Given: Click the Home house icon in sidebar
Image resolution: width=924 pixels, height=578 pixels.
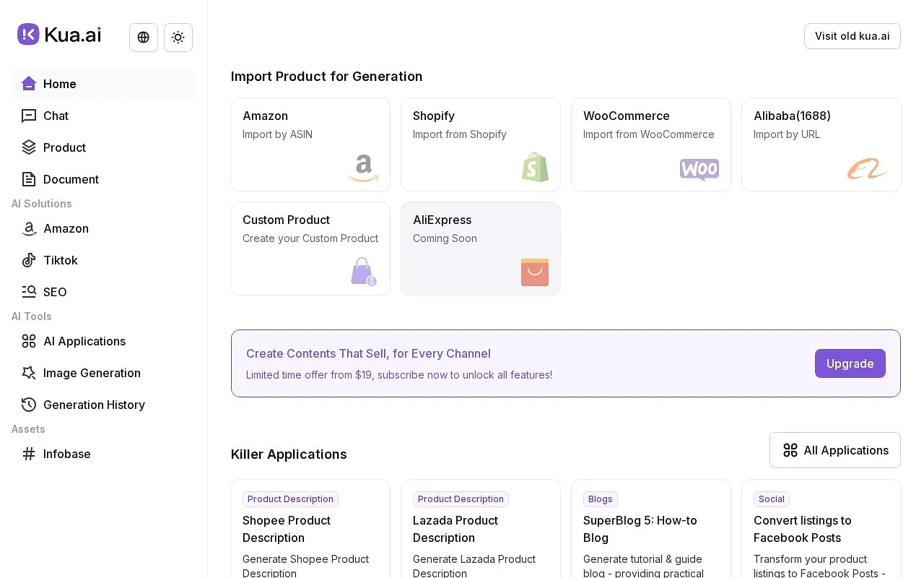Looking at the screenshot, I should click(x=29, y=84).
